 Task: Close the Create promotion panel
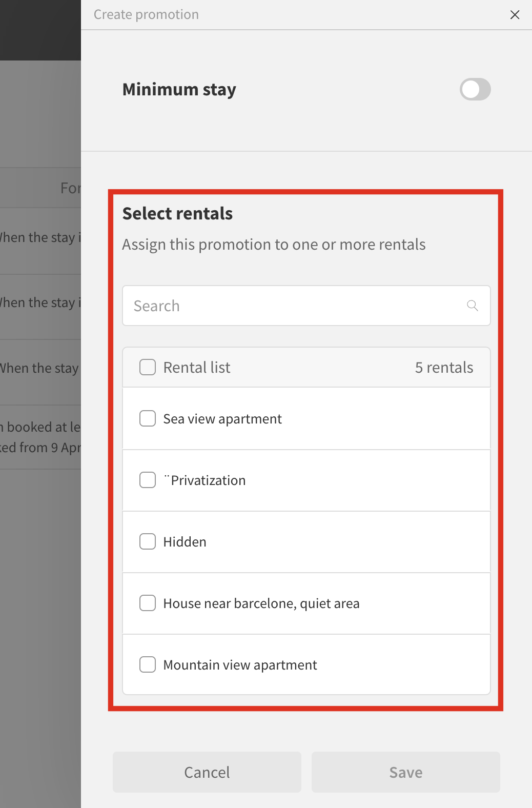click(515, 15)
